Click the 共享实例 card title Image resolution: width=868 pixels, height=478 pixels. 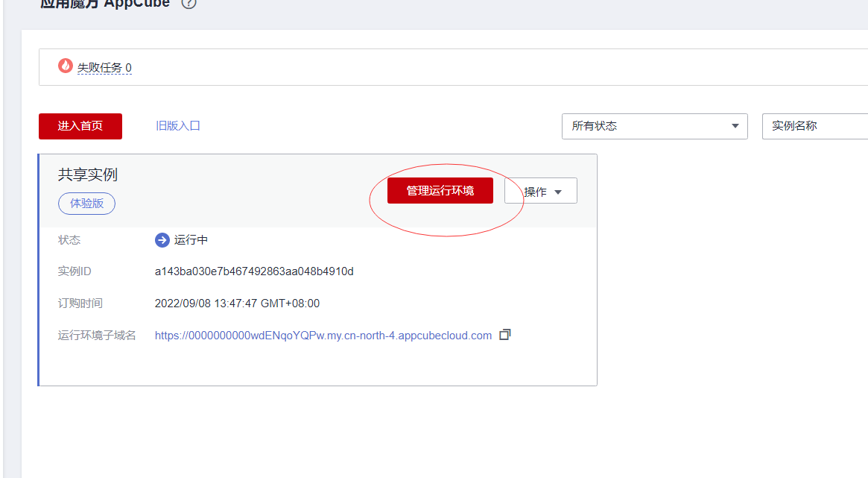pos(87,174)
